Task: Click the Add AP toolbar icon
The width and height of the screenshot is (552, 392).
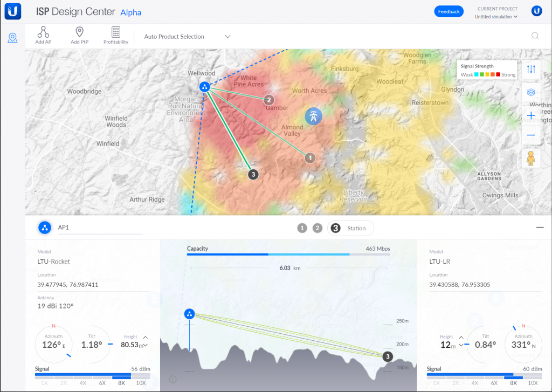Action: (43, 32)
